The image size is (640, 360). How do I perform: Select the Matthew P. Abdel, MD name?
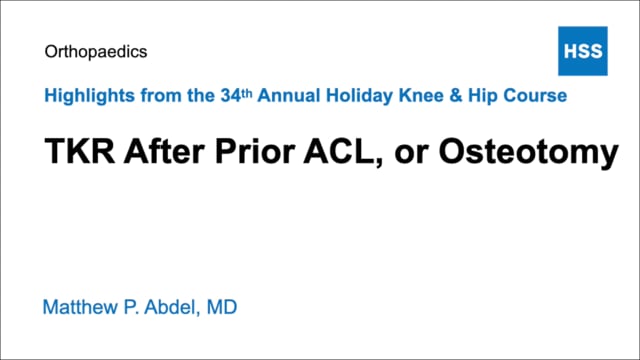point(140,307)
